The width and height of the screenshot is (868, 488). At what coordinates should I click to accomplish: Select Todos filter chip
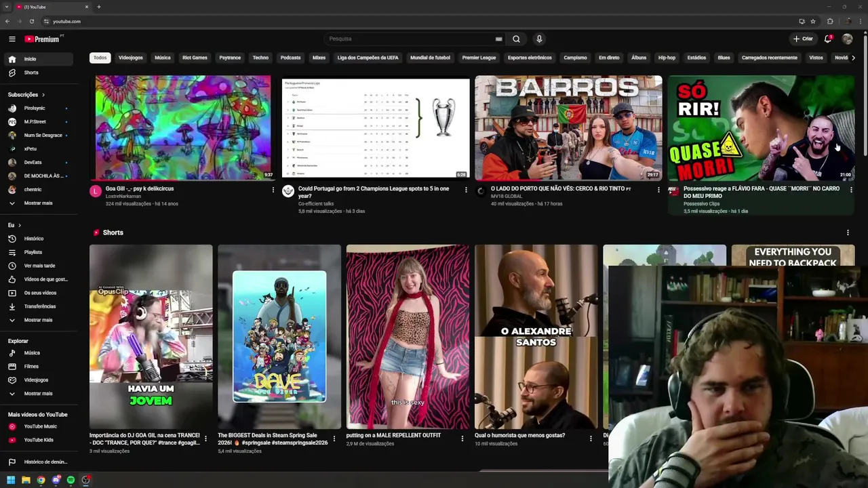pyautogui.click(x=100, y=58)
